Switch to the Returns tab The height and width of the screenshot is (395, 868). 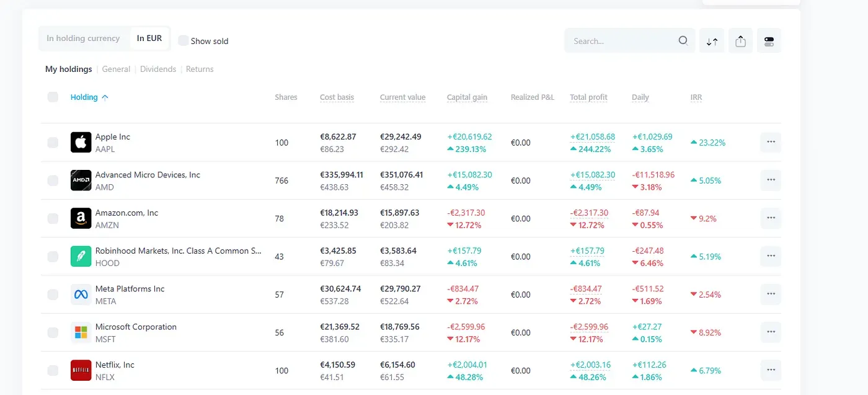pyautogui.click(x=200, y=69)
